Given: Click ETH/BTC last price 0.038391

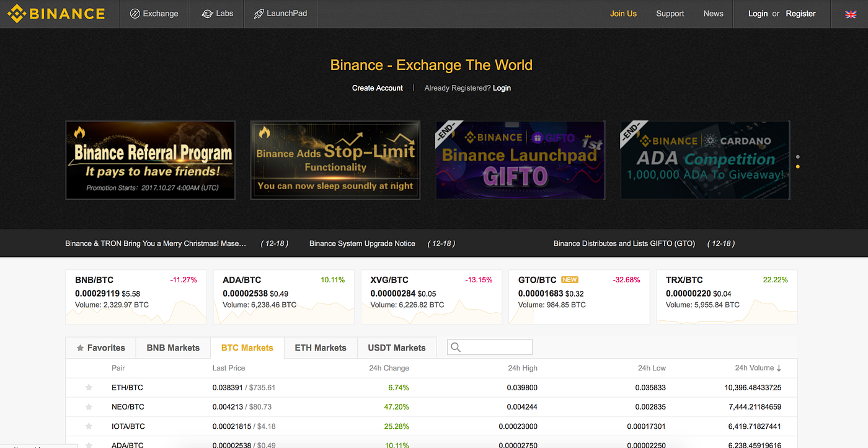Looking at the screenshot, I should coord(228,388).
